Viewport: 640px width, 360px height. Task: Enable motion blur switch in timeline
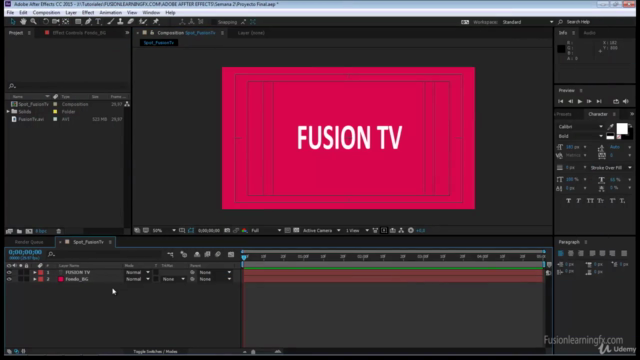pos(218,254)
